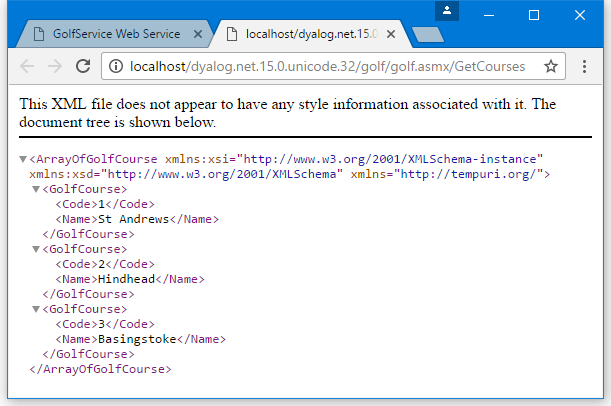Click the browser Forward arrow button
The width and height of the screenshot is (611, 406).
(55, 67)
